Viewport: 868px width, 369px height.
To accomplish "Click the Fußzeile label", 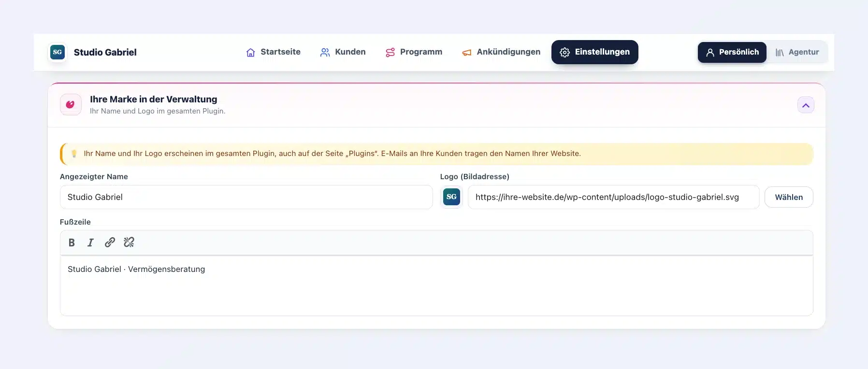I will 75,222.
